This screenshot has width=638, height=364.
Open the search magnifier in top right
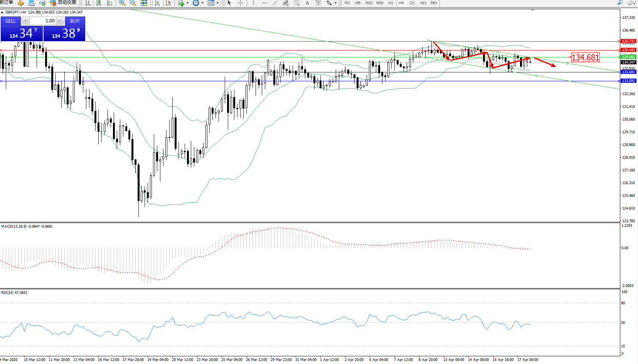tap(620, 3)
